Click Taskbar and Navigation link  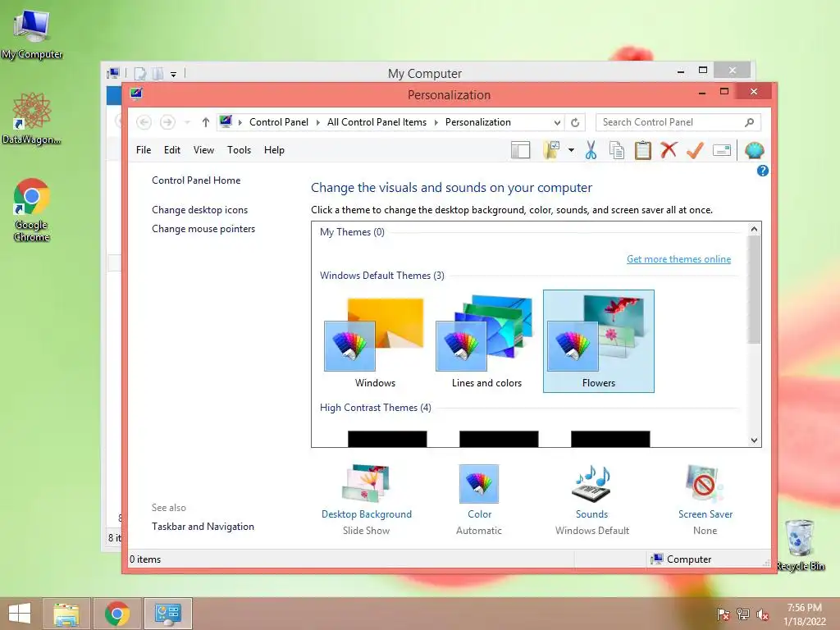click(x=203, y=527)
